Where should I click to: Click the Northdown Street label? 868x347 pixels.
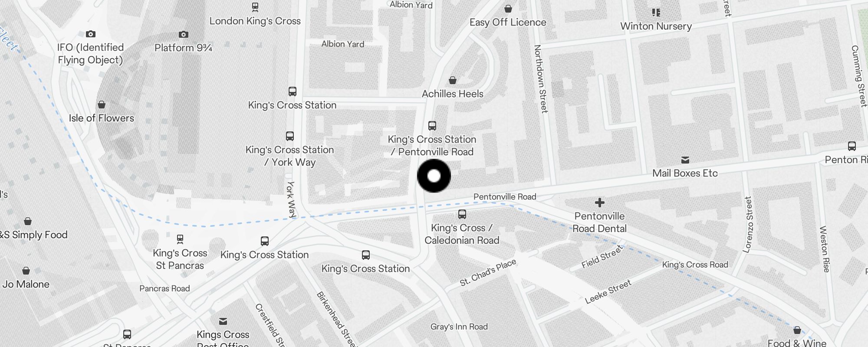click(x=541, y=79)
